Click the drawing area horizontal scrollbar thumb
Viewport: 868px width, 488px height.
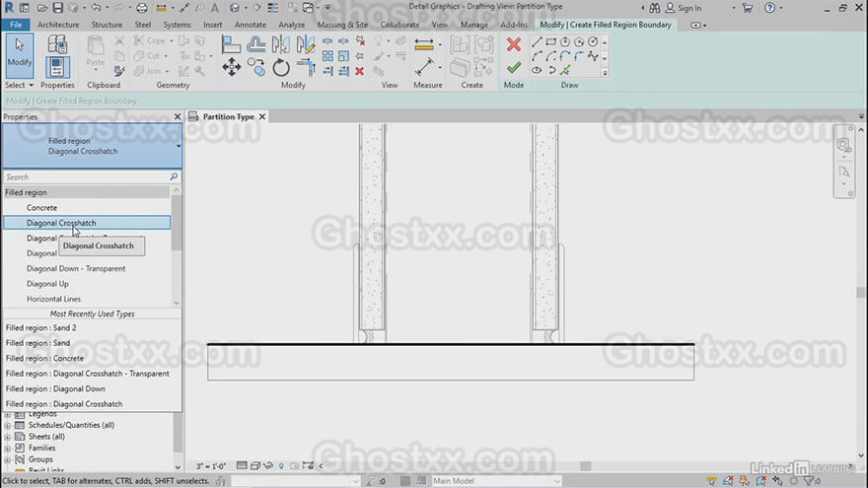point(586,466)
